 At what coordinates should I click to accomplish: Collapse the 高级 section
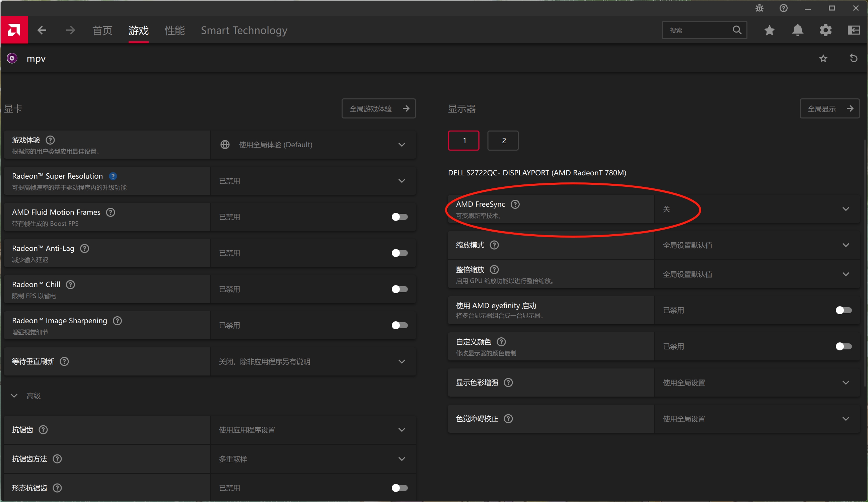[14, 396]
